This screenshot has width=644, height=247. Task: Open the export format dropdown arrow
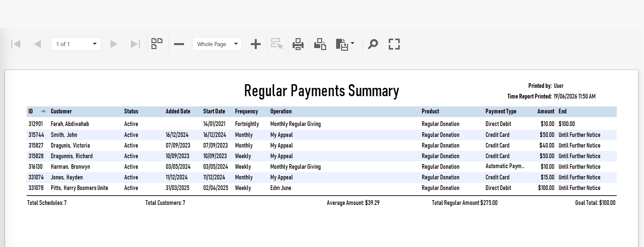352,43
